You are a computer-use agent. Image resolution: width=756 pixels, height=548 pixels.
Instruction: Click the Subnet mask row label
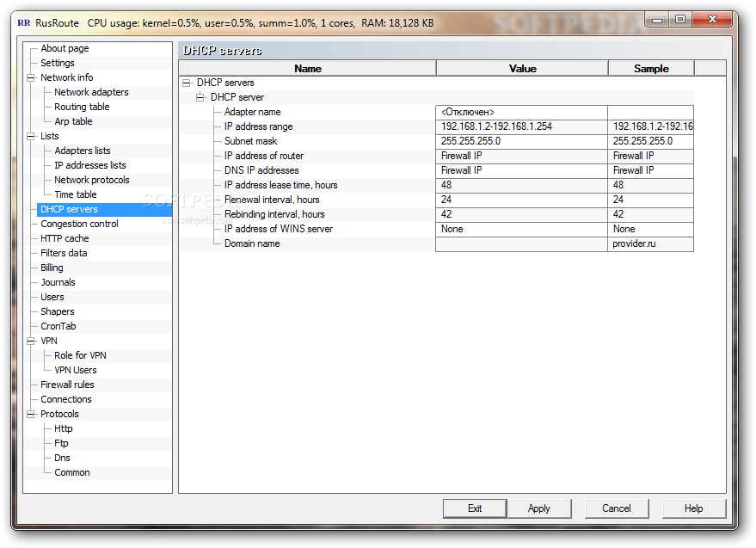(x=251, y=141)
